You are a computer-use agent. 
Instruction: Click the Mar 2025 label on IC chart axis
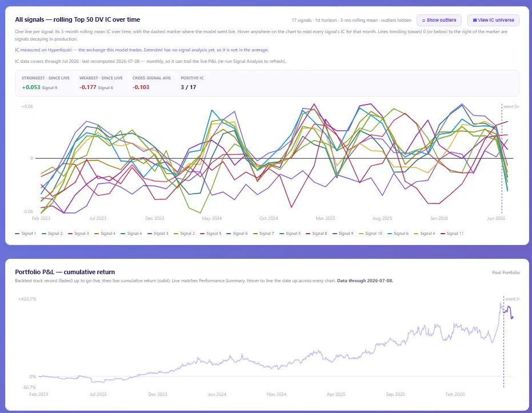[x=325, y=218]
